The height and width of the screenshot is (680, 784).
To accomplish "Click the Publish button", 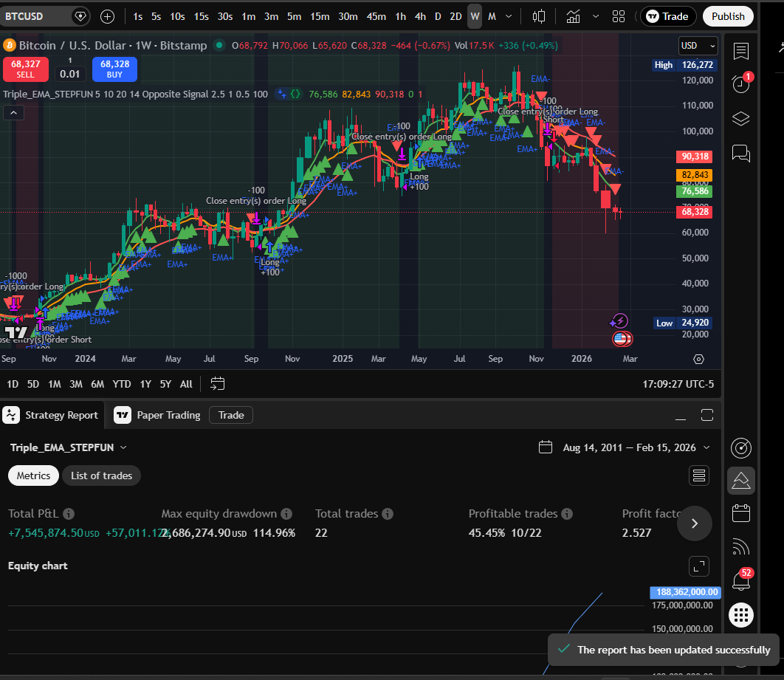I will tap(728, 16).
